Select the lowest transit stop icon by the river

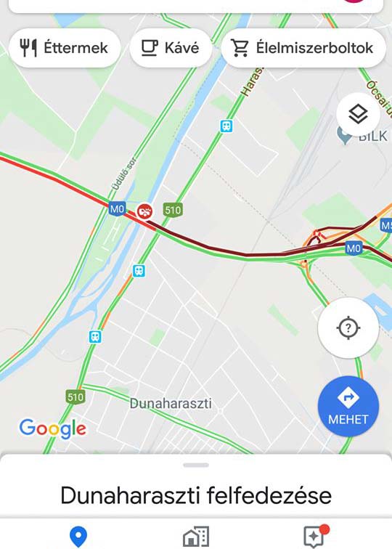[x=95, y=336]
